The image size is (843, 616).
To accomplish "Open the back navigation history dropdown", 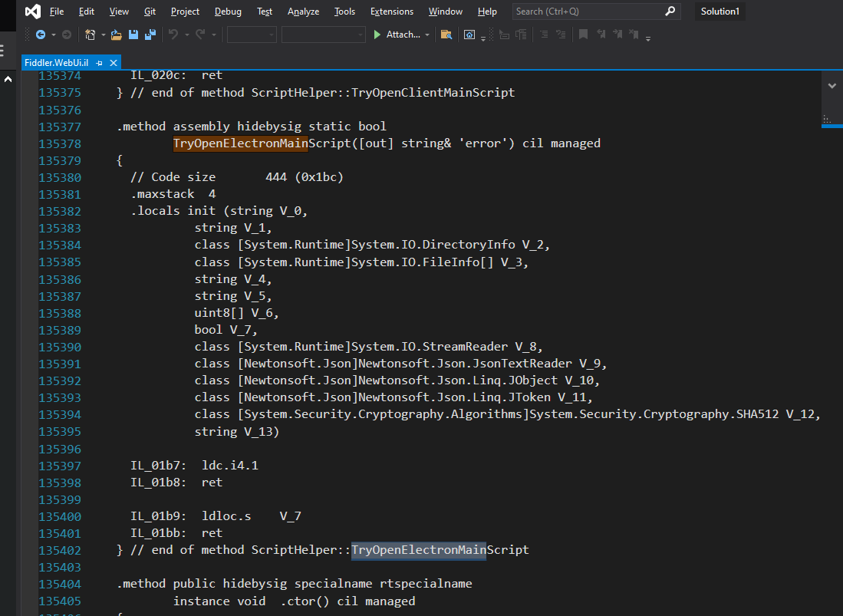I will (53, 35).
